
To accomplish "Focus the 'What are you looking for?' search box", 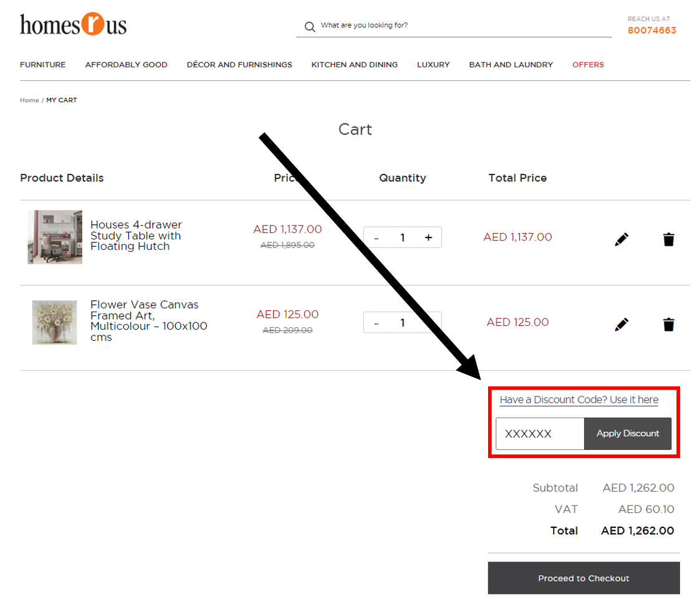I will (x=461, y=26).
